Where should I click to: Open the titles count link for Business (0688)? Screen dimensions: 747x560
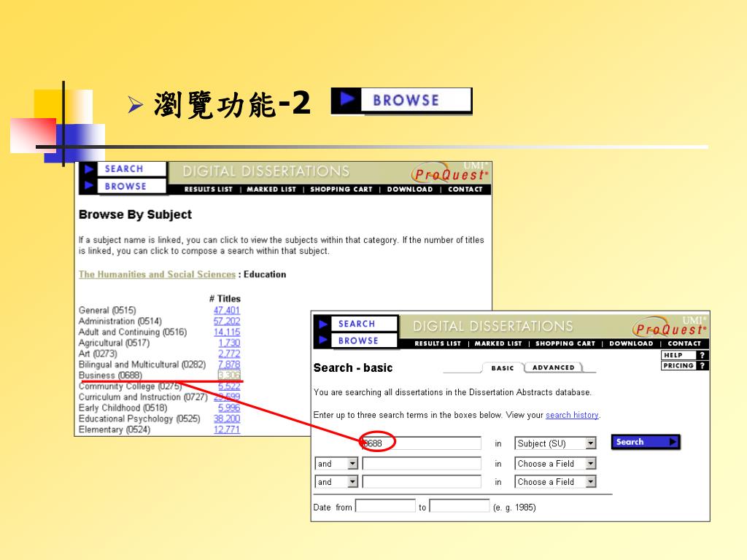229,376
